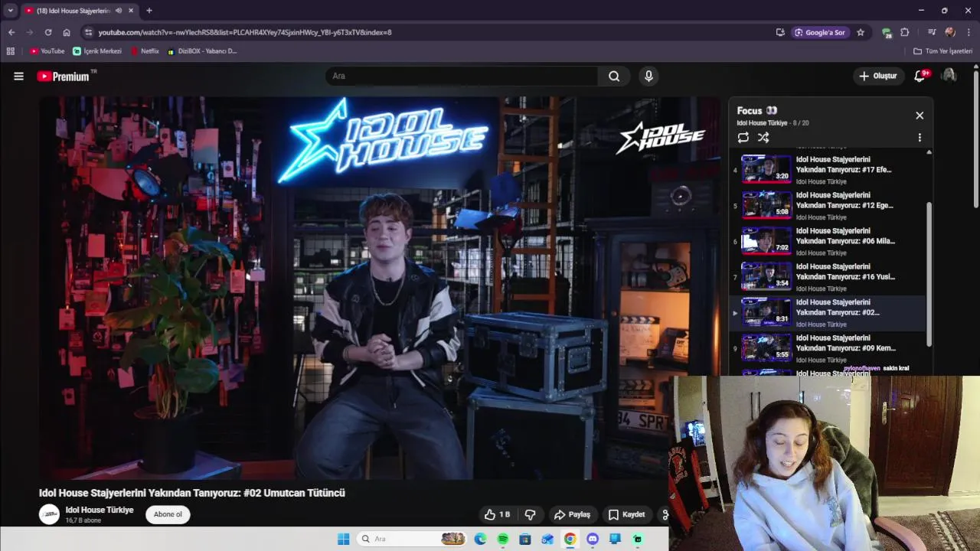Dislike the video with thumbs down

point(529,514)
